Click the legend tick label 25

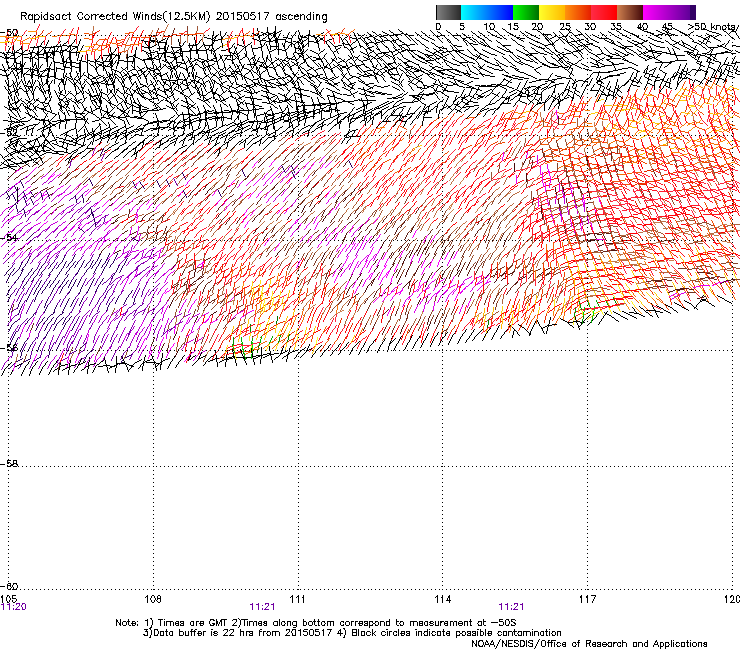pos(565,27)
